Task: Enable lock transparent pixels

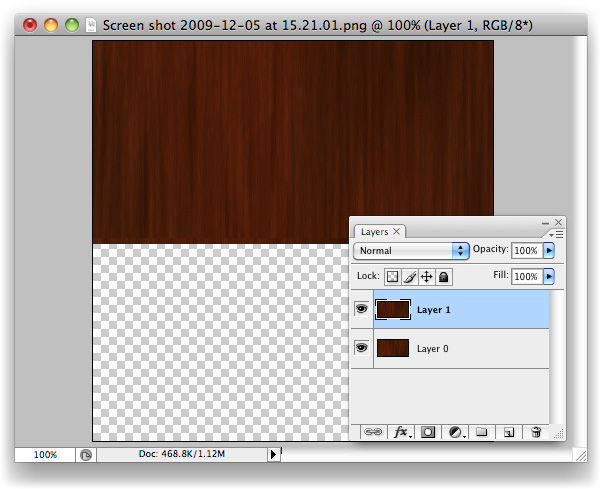Action: (x=393, y=277)
